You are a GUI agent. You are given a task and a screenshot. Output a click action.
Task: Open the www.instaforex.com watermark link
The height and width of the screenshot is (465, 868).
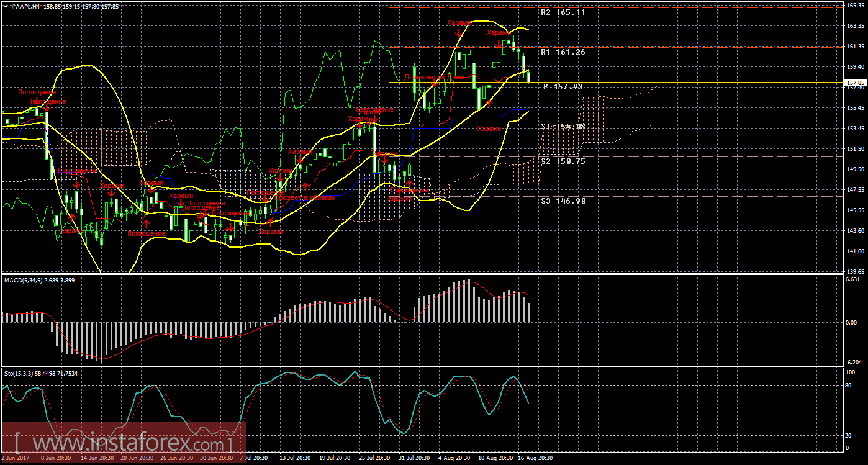coord(124,445)
